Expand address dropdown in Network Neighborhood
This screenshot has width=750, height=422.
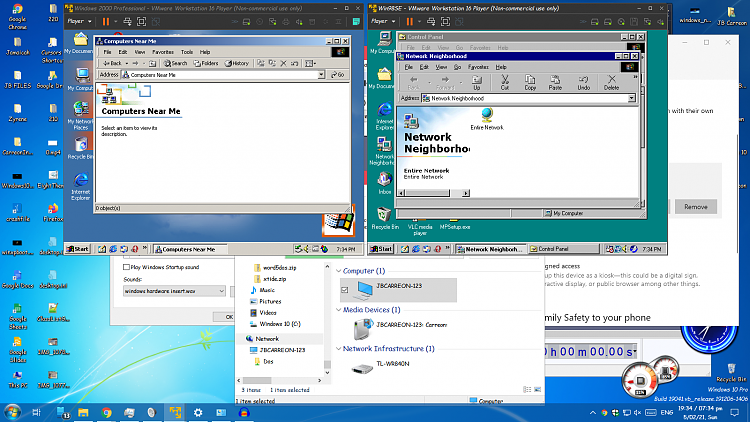[x=632, y=98]
